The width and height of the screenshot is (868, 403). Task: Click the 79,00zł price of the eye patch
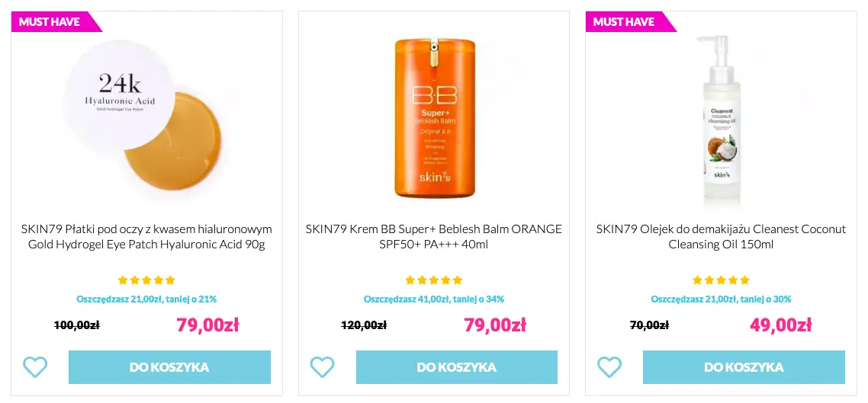click(x=207, y=325)
